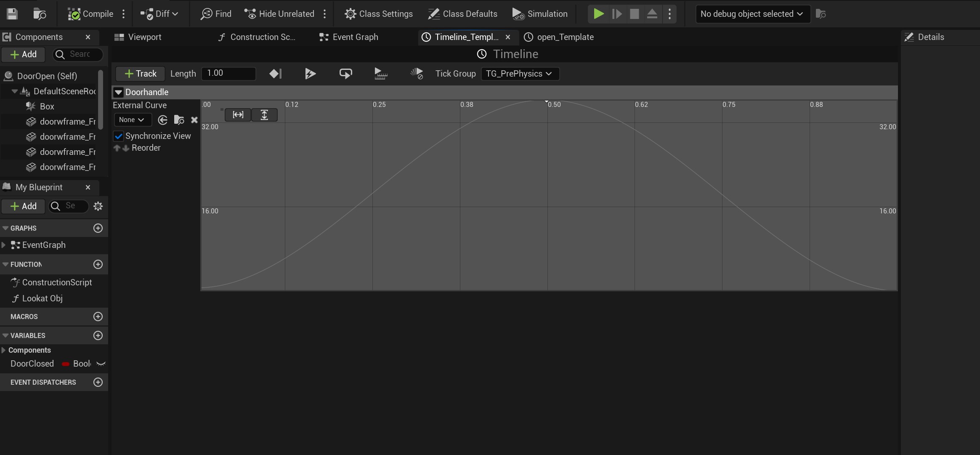
Task: Open the External Curve None dropdown
Action: pyautogui.click(x=132, y=120)
